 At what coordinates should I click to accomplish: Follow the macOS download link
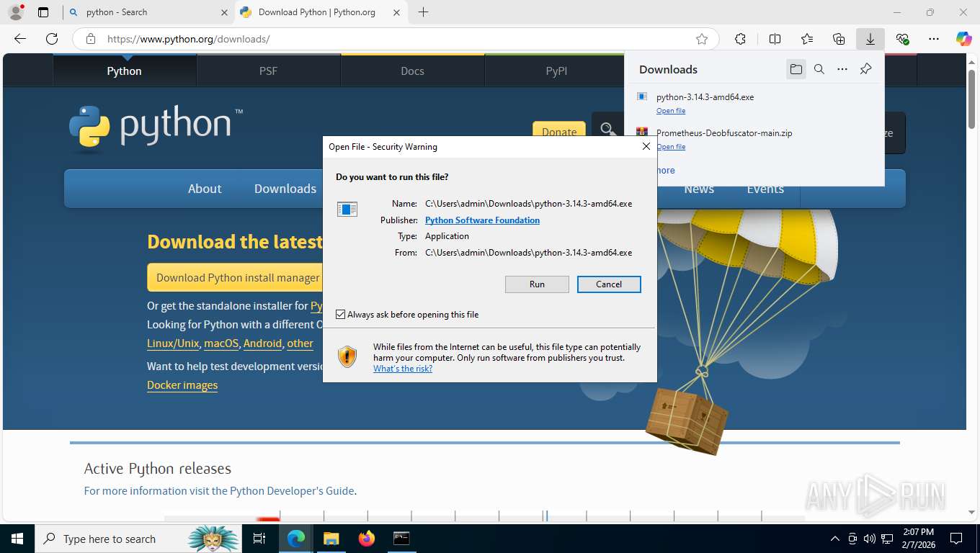click(x=221, y=343)
